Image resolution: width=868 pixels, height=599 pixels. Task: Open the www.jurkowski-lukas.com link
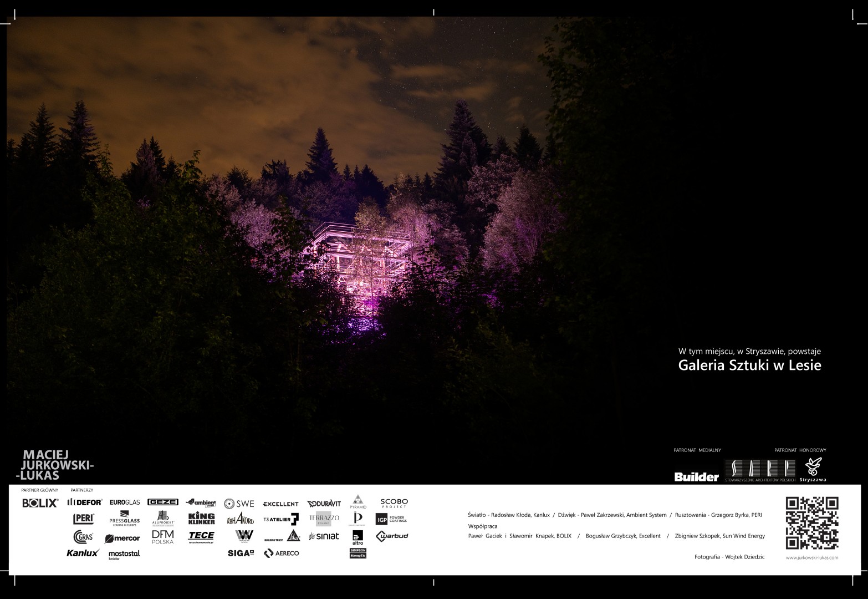(811, 557)
